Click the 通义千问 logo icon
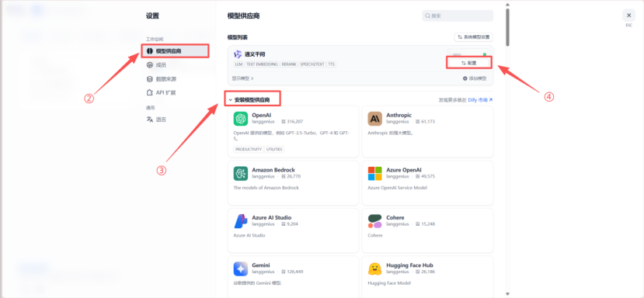Viewport: 644px width, 298px height. point(238,54)
